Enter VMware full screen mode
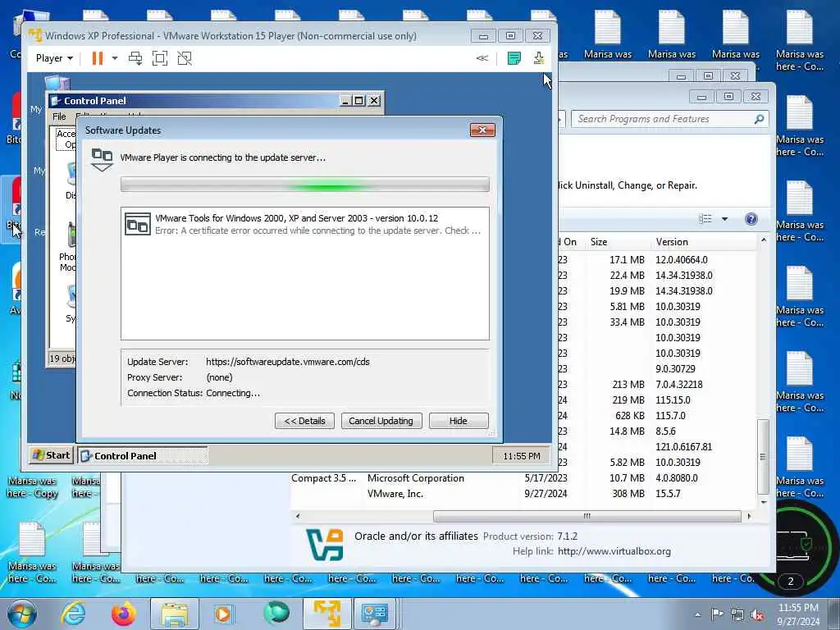This screenshot has height=630, width=840. pyautogui.click(x=160, y=58)
